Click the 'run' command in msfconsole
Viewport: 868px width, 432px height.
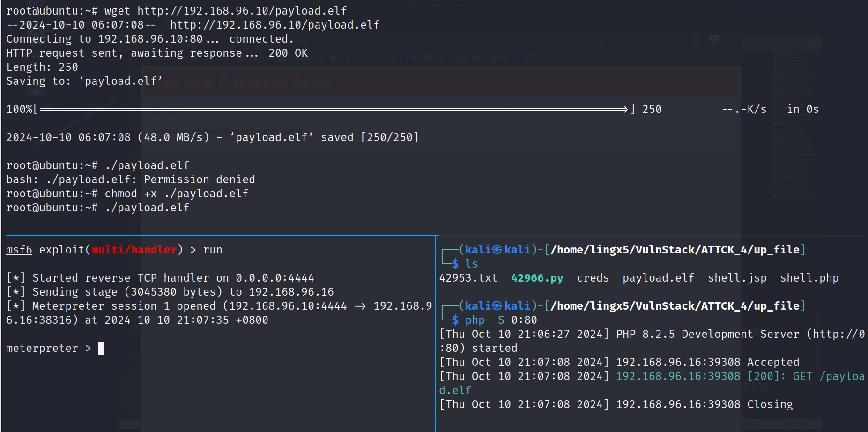[x=213, y=250]
